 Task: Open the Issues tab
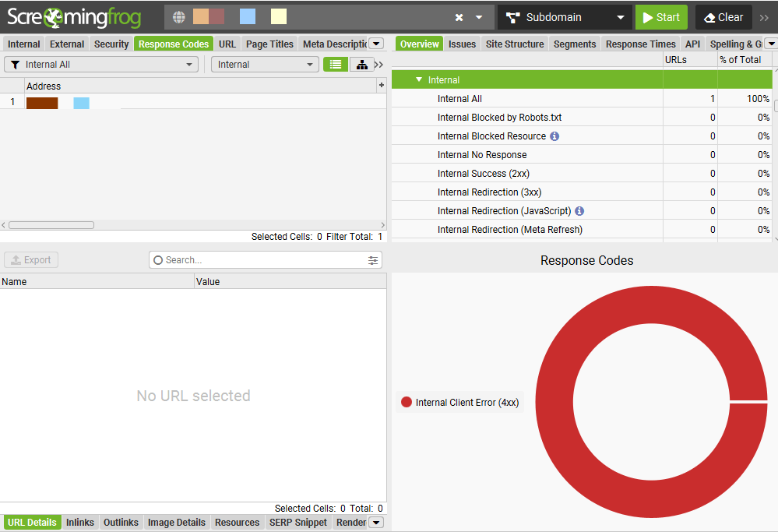pyautogui.click(x=462, y=44)
